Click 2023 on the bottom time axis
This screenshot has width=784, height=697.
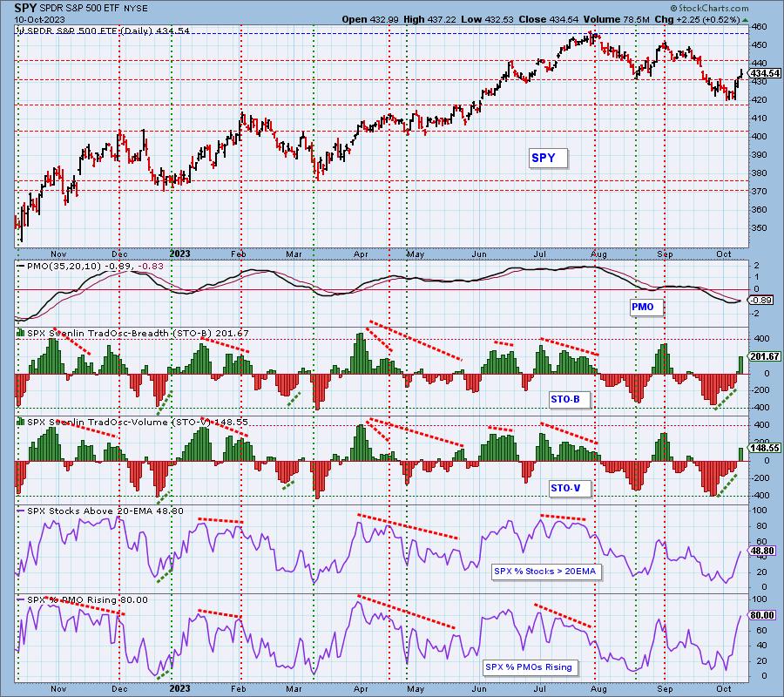pos(179,688)
